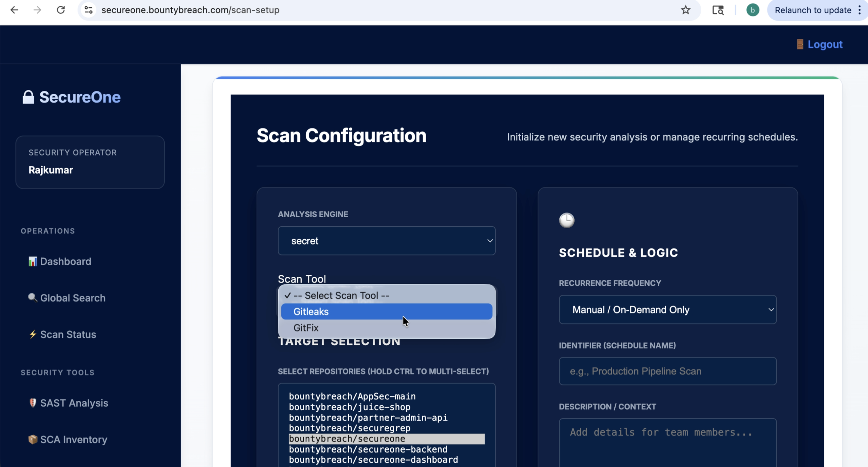The height and width of the screenshot is (467, 868).
Task: Select repository bountybreach/juice-shop
Action: click(386, 407)
